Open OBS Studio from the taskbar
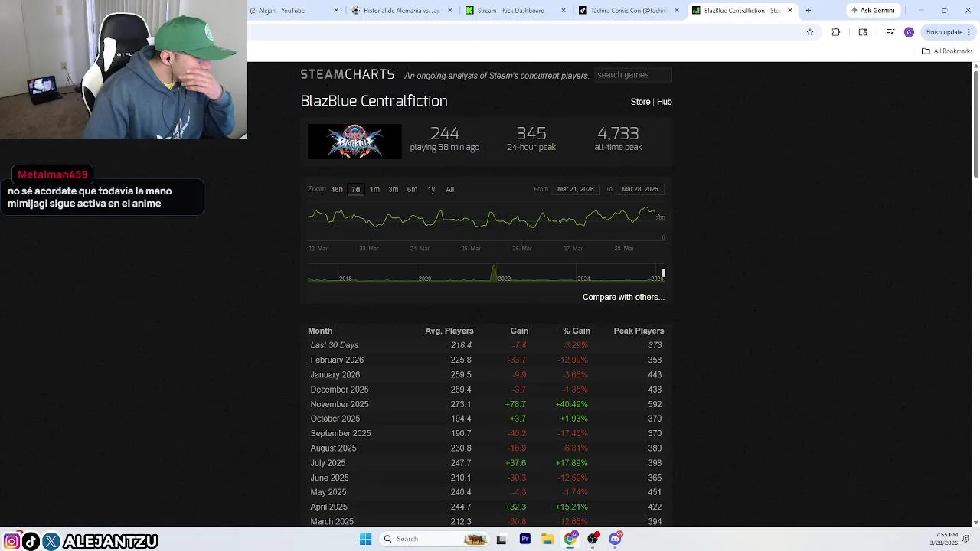The image size is (980, 551). point(593,539)
